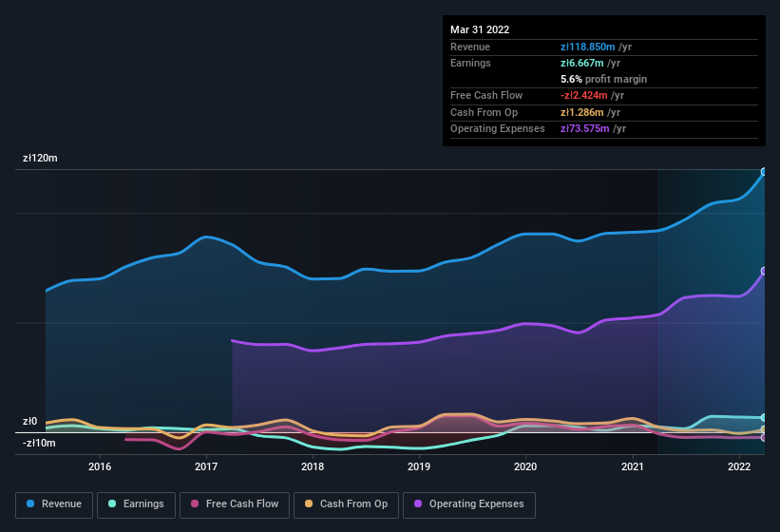Click the 2019 x-axis label
The image size is (780, 532).
[x=419, y=466]
